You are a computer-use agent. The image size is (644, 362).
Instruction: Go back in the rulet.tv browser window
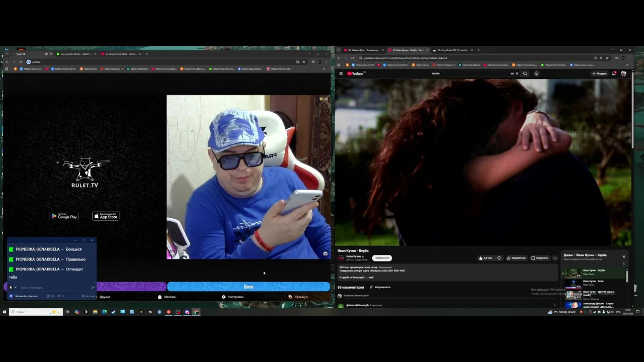click(x=7, y=62)
